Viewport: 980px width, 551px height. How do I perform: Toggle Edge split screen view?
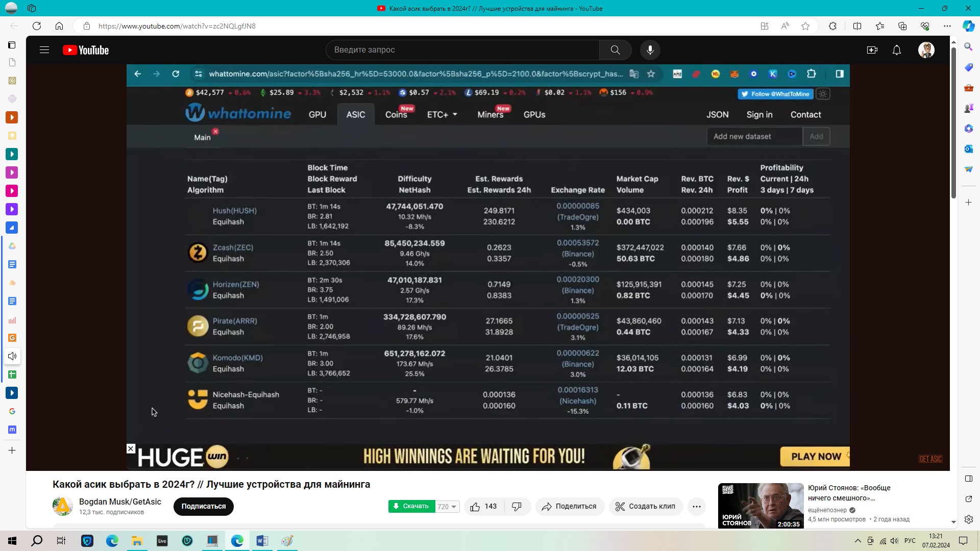[x=857, y=26]
